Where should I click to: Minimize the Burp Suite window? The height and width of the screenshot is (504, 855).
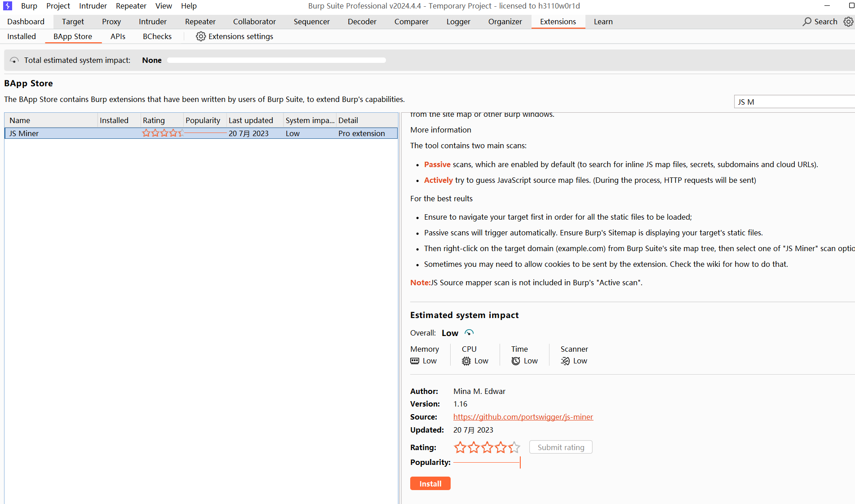(x=827, y=6)
